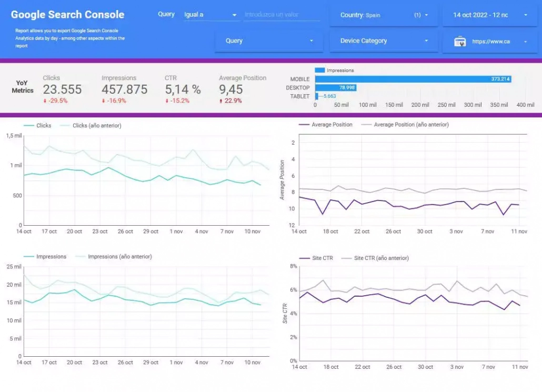
Task: Expand the Device Category dropdown
Action: 383,41
